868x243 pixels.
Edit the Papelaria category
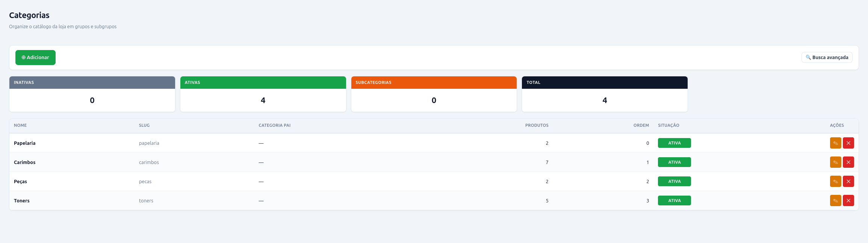(835, 143)
